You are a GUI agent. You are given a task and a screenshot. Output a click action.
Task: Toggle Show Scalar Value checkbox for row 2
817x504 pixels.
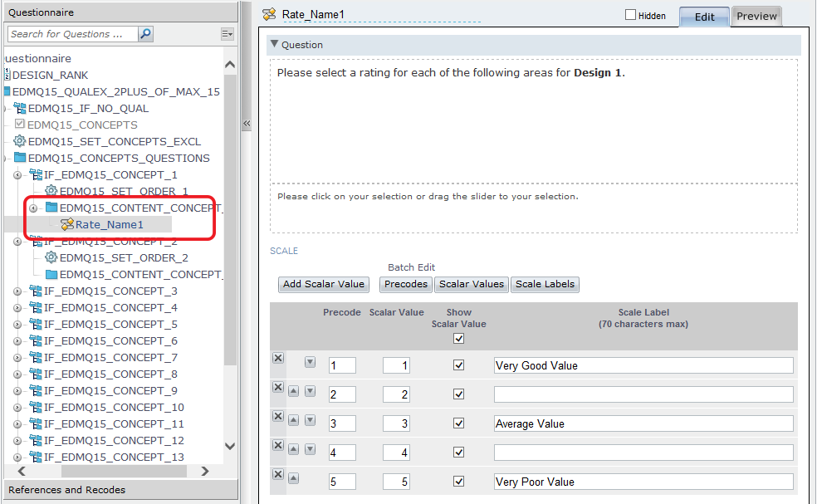[458, 394]
